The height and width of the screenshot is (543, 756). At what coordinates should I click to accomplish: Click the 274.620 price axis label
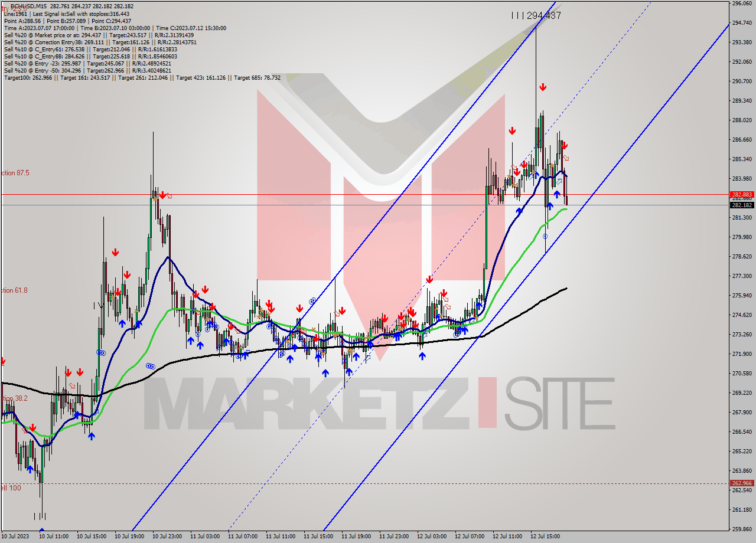click(741, 315)
